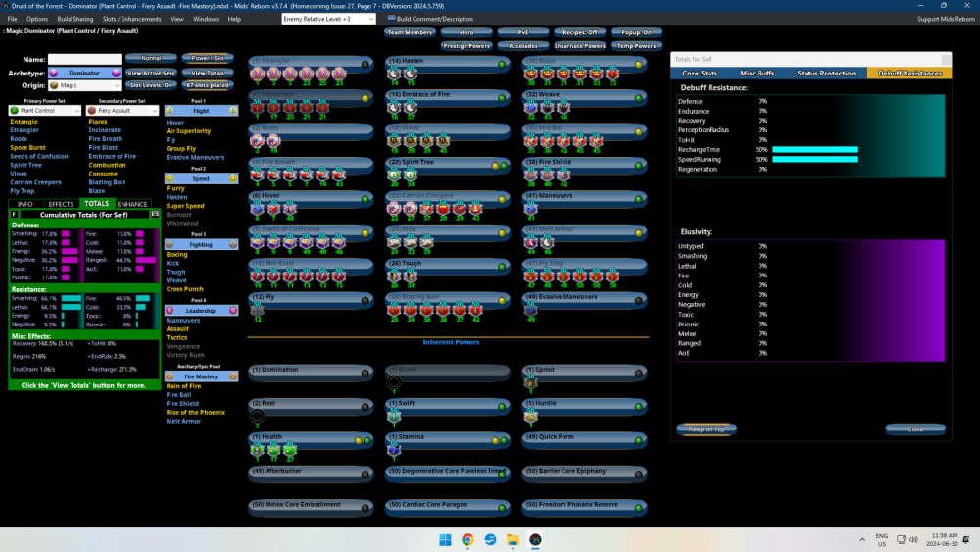
Task: Click the Recipes: Off button
Action: [580, 32]
